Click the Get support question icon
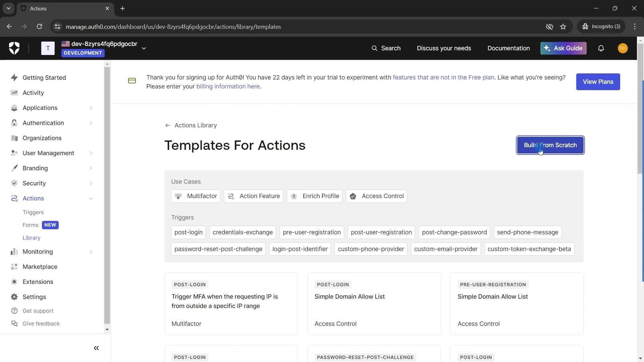Screen dimensions: 644x362 click(14, 311)
